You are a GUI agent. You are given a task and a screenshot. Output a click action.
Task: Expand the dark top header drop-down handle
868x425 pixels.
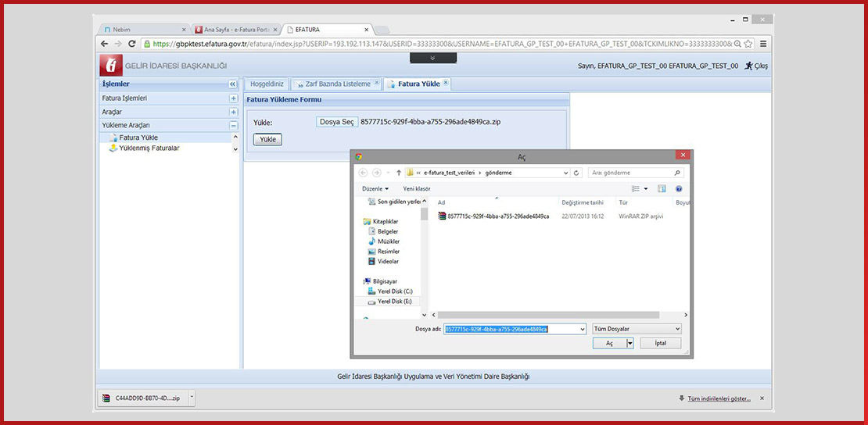tap(433, 58)
